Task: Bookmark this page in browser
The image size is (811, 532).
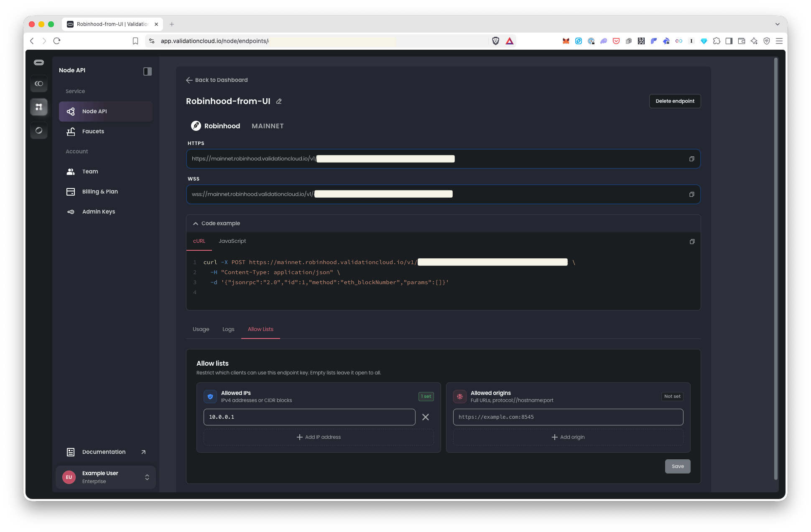Action: pos(135,41)
